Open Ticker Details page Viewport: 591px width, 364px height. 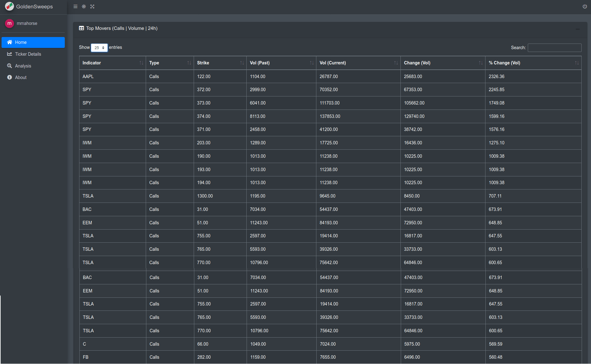coord(33,54)
